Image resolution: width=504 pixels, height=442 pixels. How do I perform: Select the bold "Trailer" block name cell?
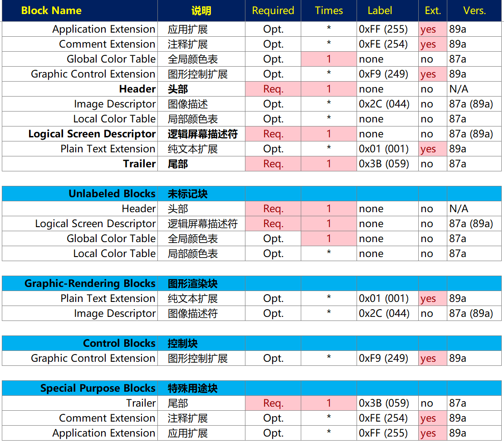pyautogui.click(x=139, y=164)
